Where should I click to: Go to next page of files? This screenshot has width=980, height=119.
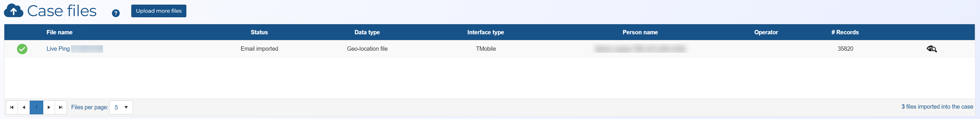(x=49, y=107)
